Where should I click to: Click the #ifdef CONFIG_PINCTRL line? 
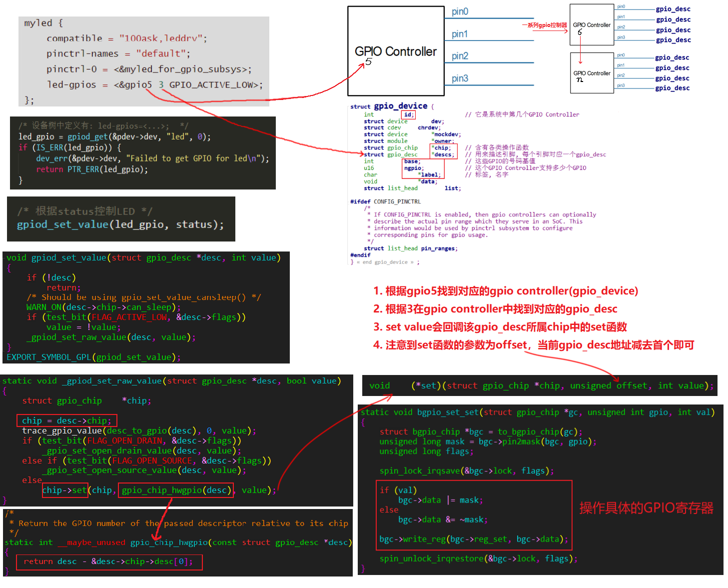(385, 201)
